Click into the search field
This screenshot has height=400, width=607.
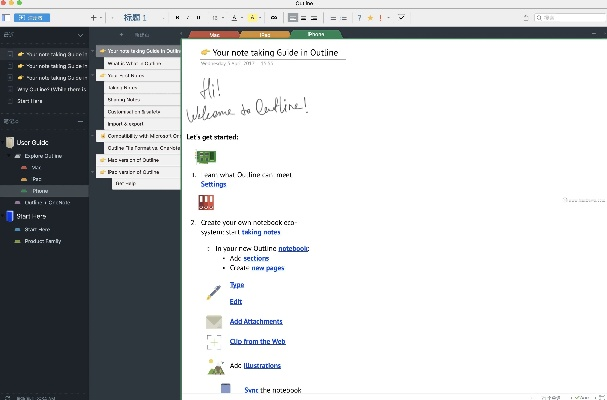(x=570, y=18)
